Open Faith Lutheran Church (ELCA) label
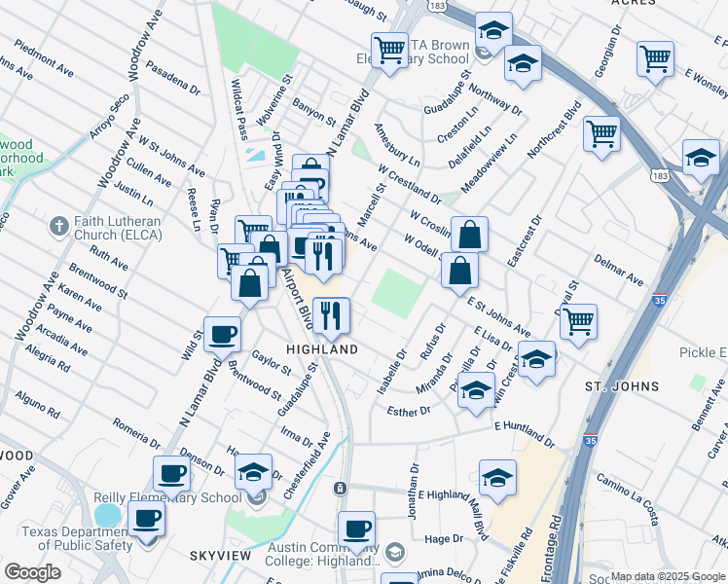The height and width of the screenshot is (584, 728). 118,228
